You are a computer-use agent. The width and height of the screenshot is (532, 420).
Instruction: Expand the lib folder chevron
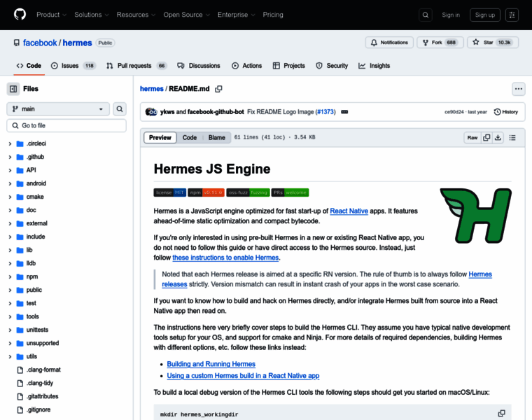[x=10, y=250]
